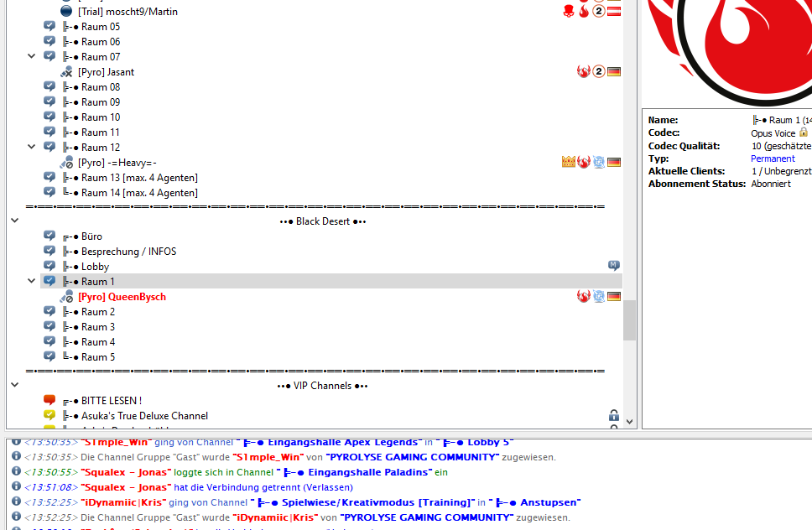Click the channel icon beside Besprechung / INFOS

49,251
